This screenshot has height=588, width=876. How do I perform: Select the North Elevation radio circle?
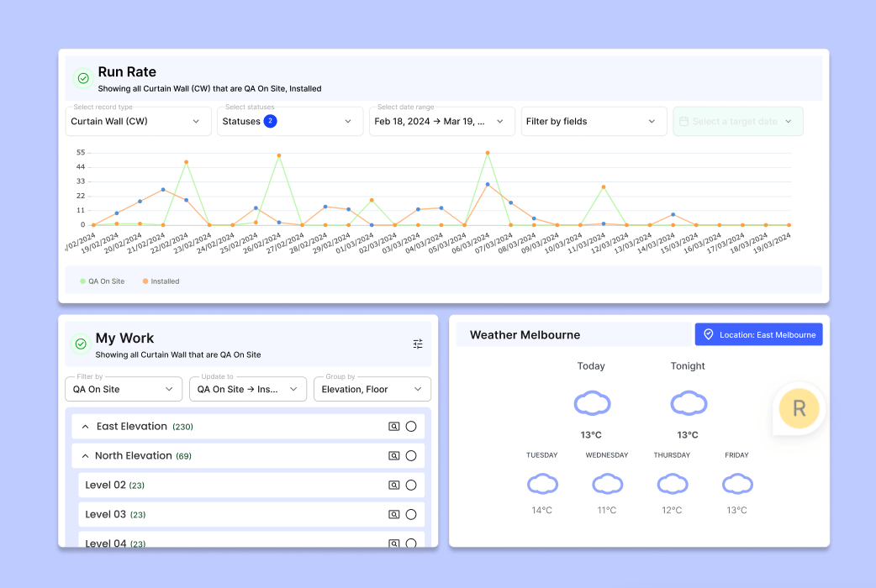411,455
